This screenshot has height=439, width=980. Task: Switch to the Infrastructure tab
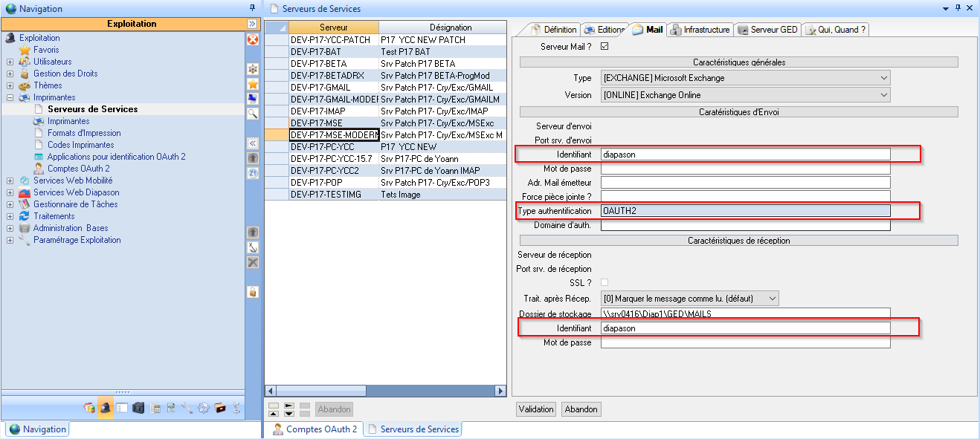point(700,30)
